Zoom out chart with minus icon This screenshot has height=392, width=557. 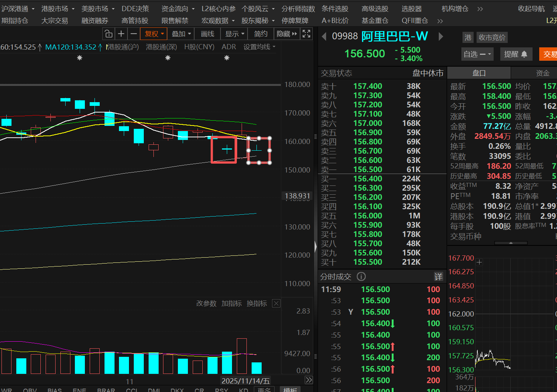pyautogui.click(x=134, y=34)
